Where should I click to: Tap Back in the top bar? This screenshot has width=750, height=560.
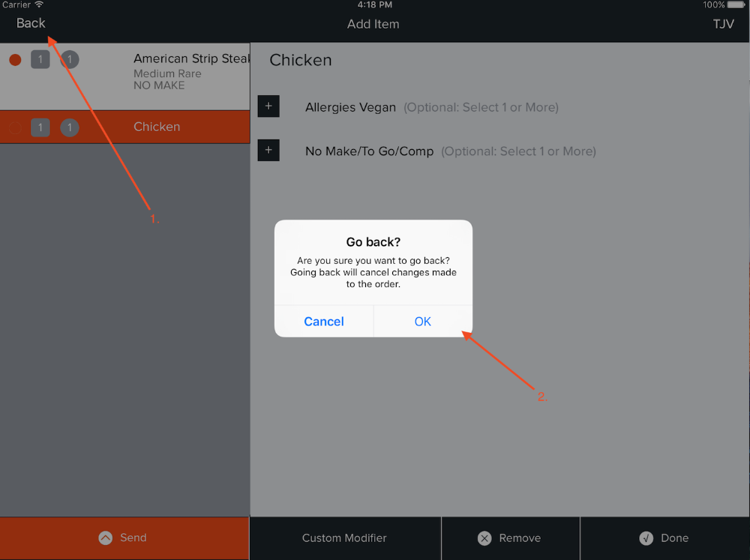point(31,23)
